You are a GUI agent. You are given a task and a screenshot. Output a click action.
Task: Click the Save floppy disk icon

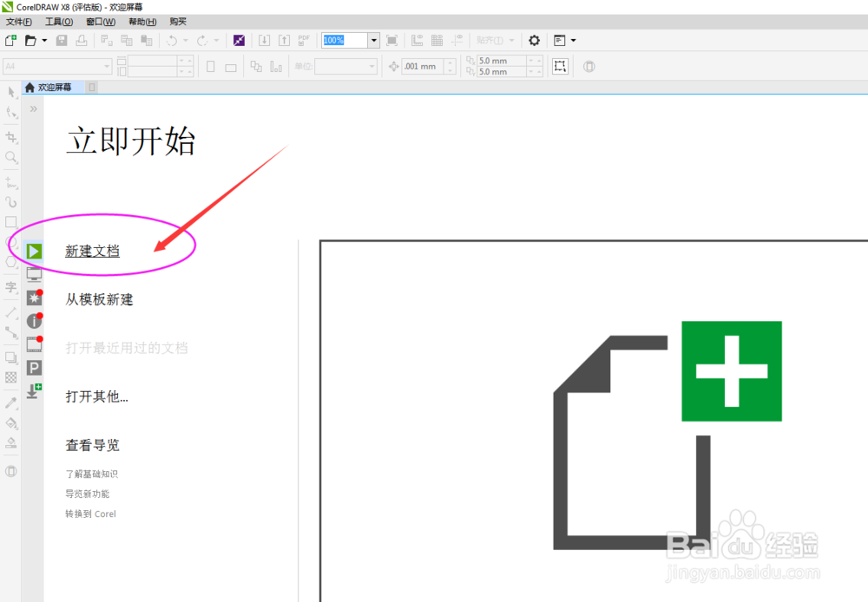click(x=62, y=41)
